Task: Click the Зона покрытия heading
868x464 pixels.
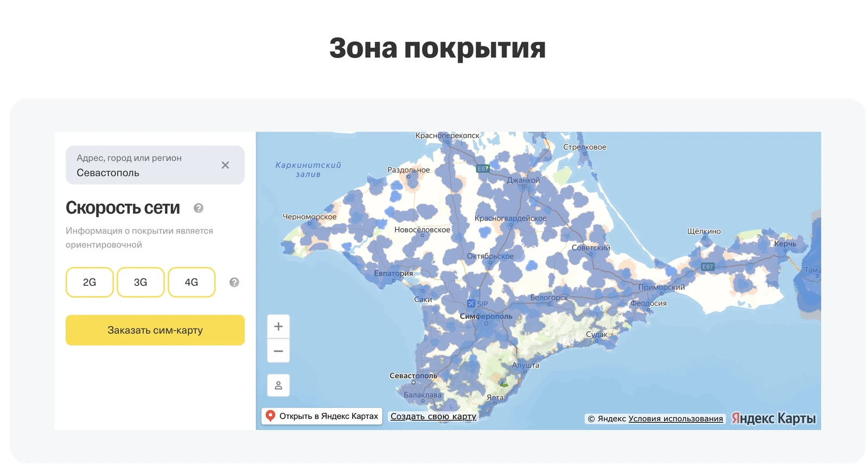Action: (x=437, y=48)
